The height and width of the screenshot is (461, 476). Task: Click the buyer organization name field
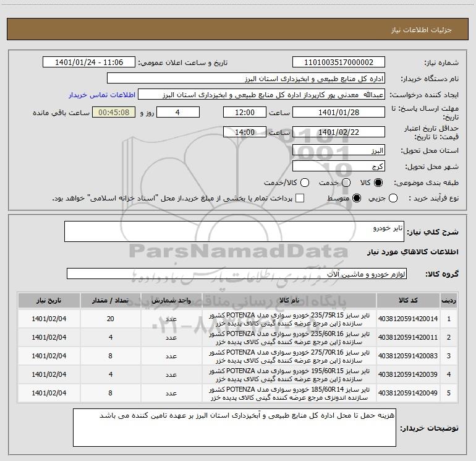tap(246, 79)
